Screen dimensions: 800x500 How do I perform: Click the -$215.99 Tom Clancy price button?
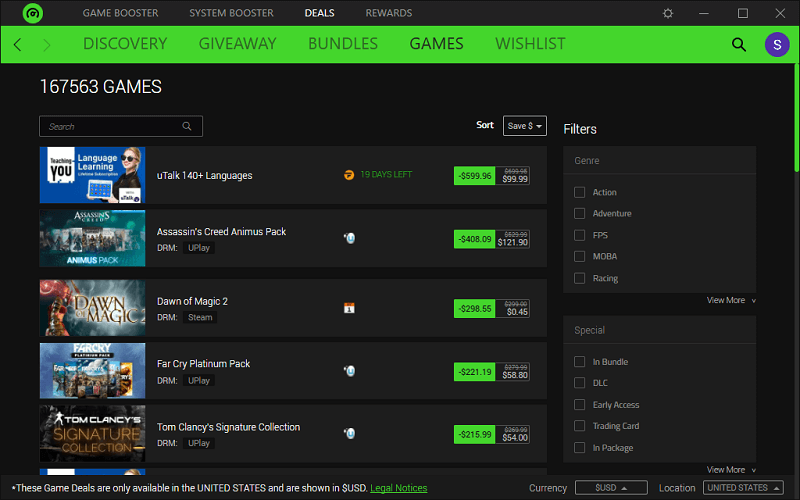(474, 435)
